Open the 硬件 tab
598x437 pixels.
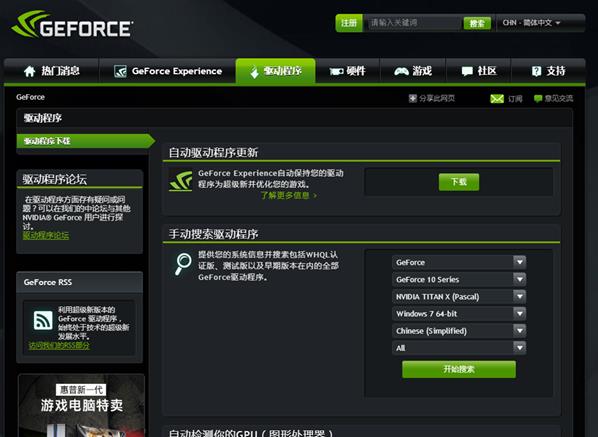(347, 71)
